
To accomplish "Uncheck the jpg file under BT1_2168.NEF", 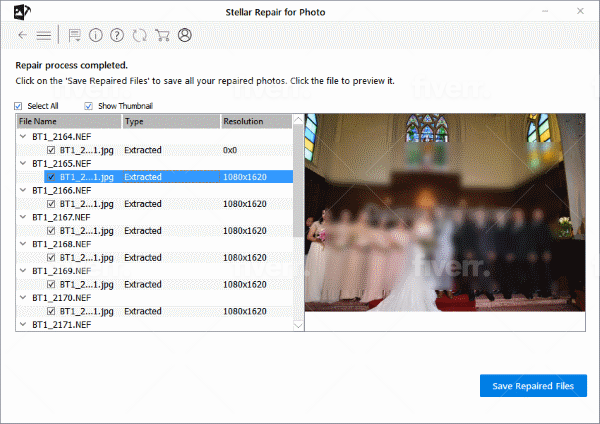I will 51,258.
